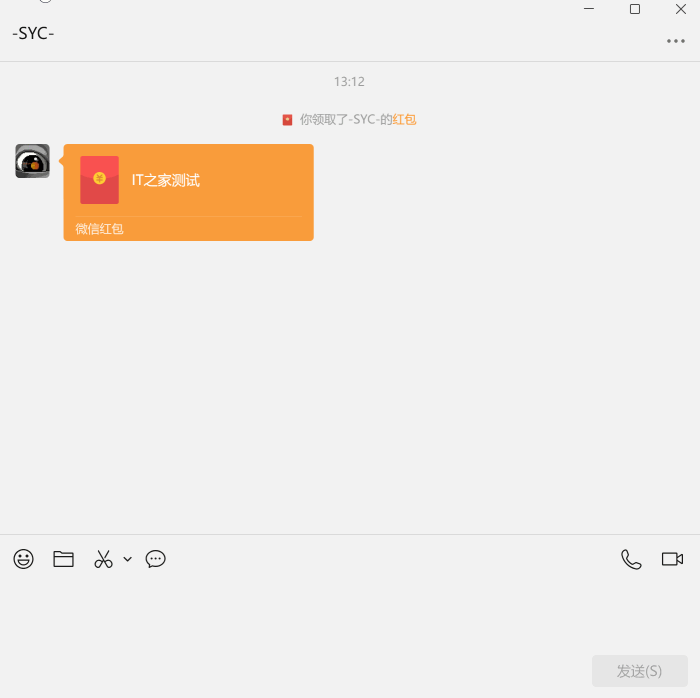The image size is (700, 698).
Task: Select the screenshot scissors tool
Action: click(103, 559)
